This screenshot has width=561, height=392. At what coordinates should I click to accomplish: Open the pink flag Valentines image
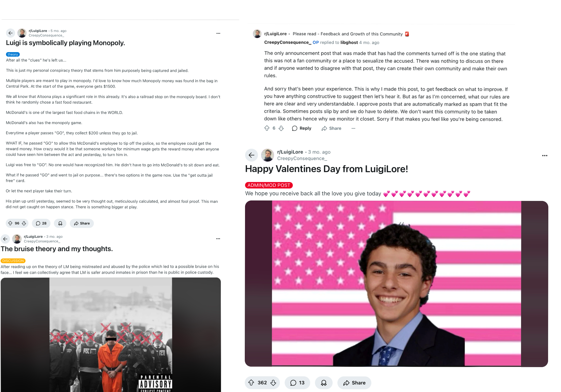tap(396, 283)
